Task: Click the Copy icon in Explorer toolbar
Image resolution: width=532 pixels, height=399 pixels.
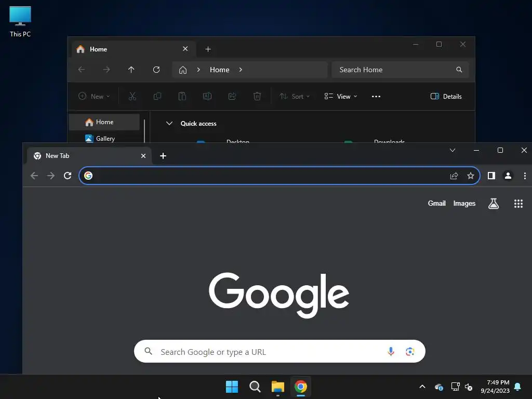Action: point(157,96)
